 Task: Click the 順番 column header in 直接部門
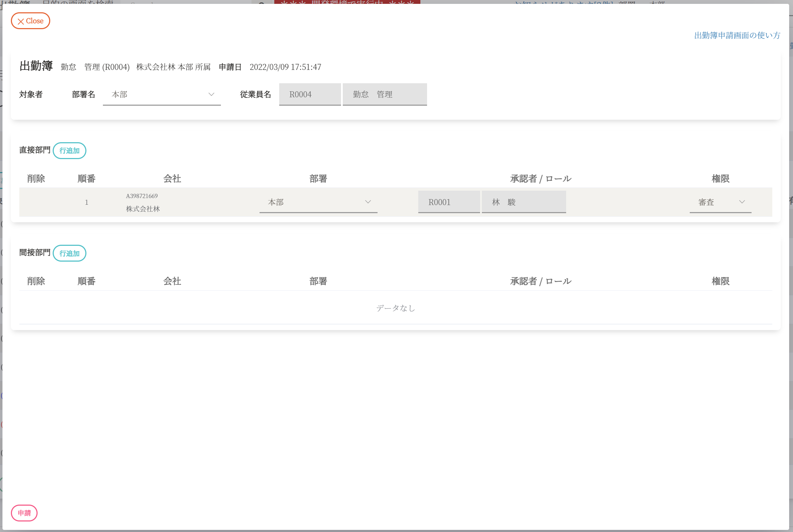pos(86,179)
